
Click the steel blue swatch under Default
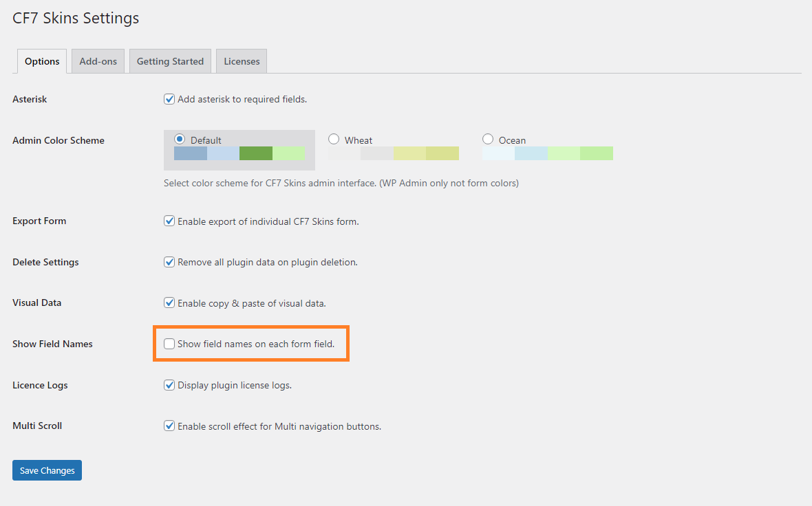click(x=191, y=153)
